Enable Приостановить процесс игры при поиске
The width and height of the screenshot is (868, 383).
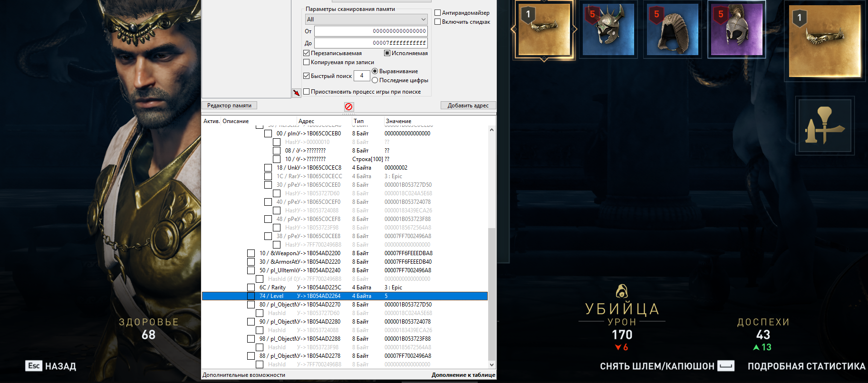point(307,92)
